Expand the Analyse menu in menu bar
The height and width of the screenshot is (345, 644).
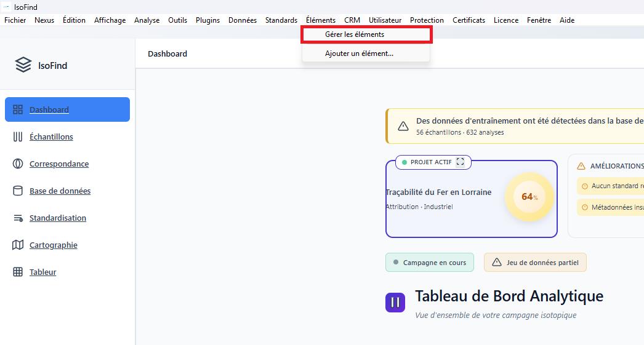pos(147,20)
